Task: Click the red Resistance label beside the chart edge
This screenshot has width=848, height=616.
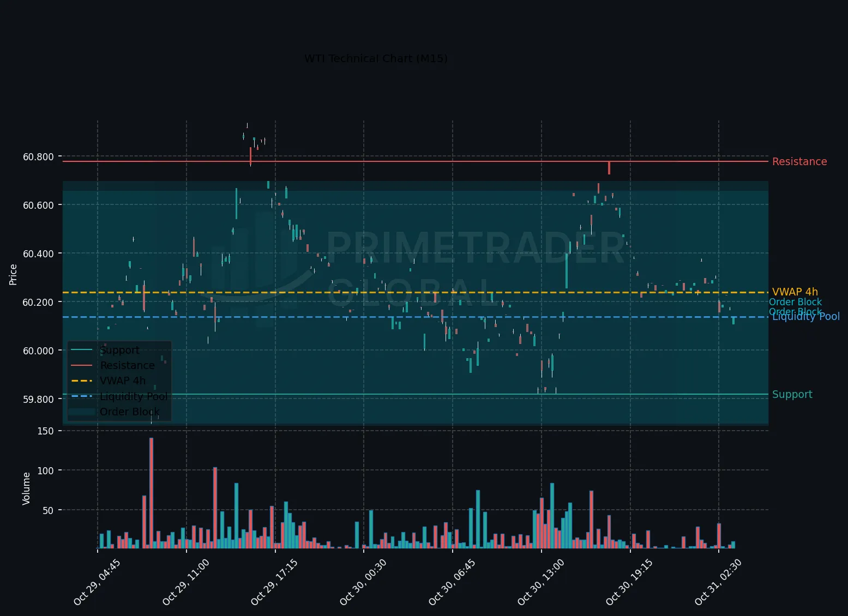Action: [x=799, y=161]
